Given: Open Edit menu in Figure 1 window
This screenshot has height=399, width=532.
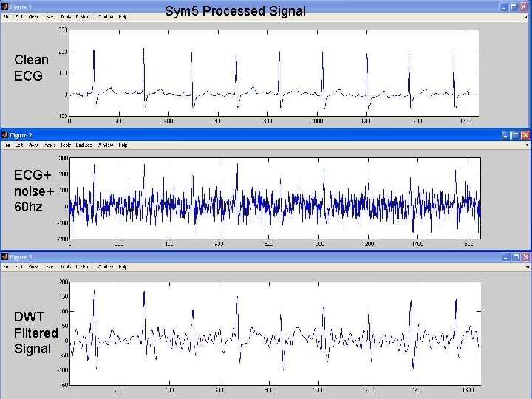Looking at the screenshot, I should [19, 16].
